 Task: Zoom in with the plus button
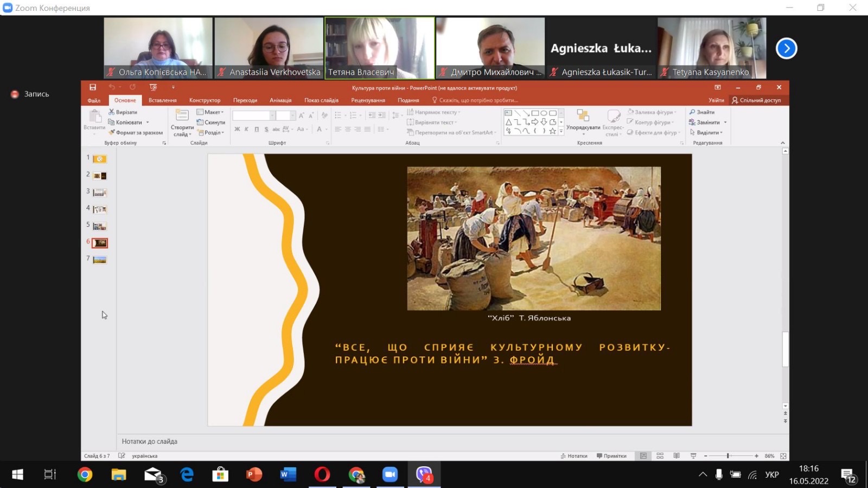[757, 456]
